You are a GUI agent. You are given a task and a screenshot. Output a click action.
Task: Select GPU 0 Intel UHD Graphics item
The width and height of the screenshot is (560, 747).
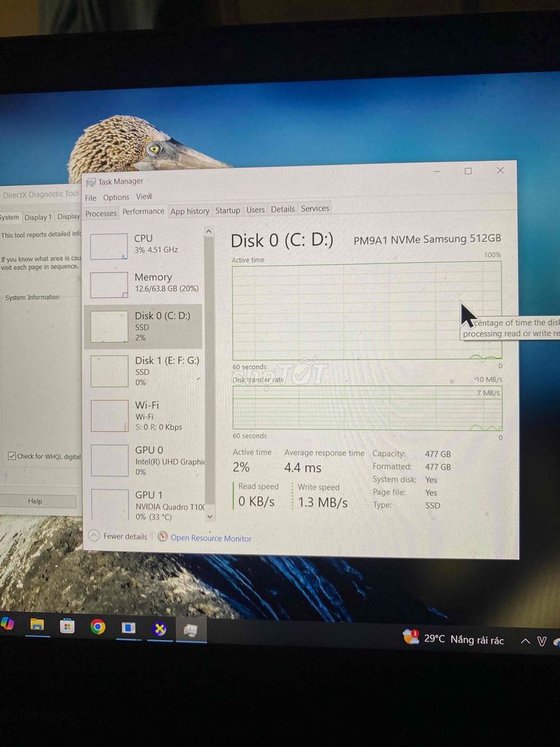click(x=144, y=460)
